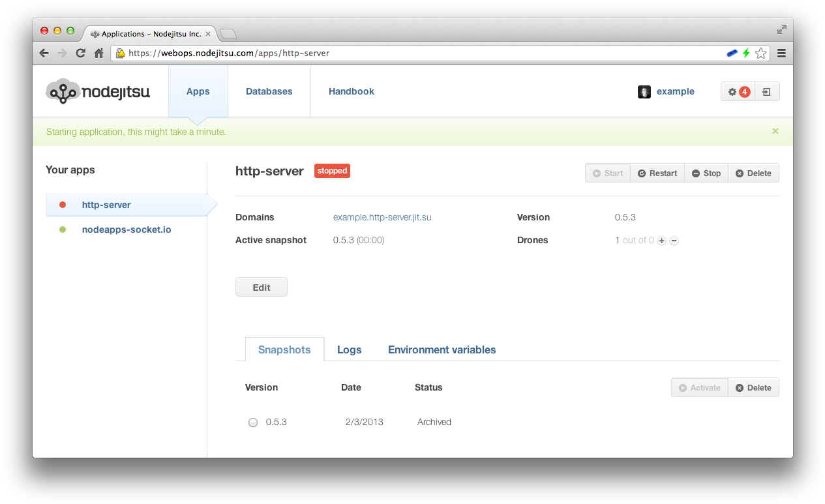This screenshot has width=825, height=504.
Task: Click the browser home icon
Action: click(98, 53)
